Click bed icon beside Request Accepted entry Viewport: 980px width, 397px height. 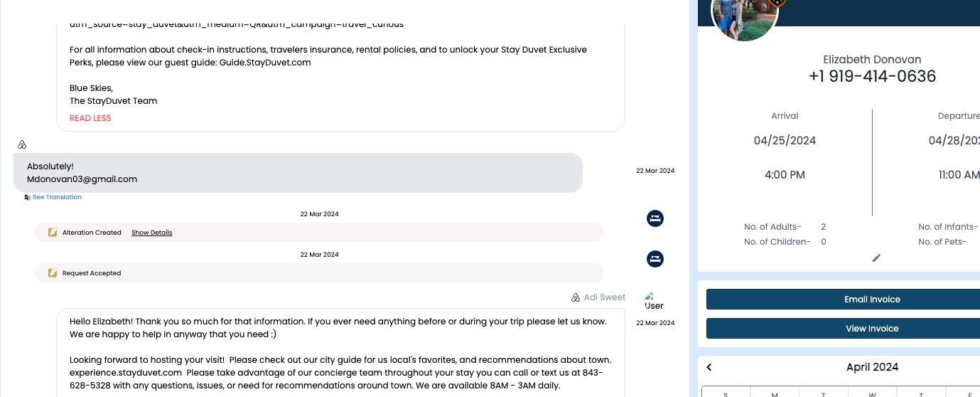click(655, 259)
